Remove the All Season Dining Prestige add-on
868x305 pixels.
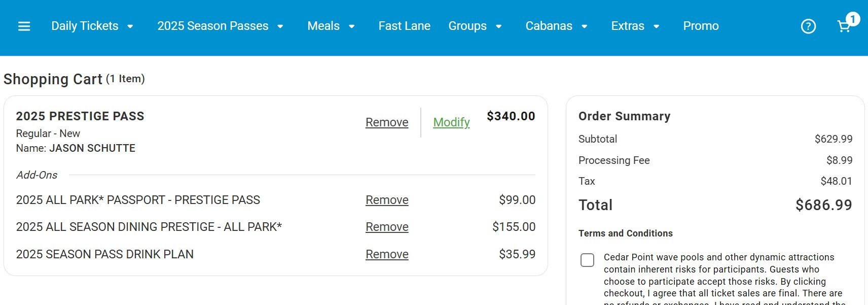[387, 227]
